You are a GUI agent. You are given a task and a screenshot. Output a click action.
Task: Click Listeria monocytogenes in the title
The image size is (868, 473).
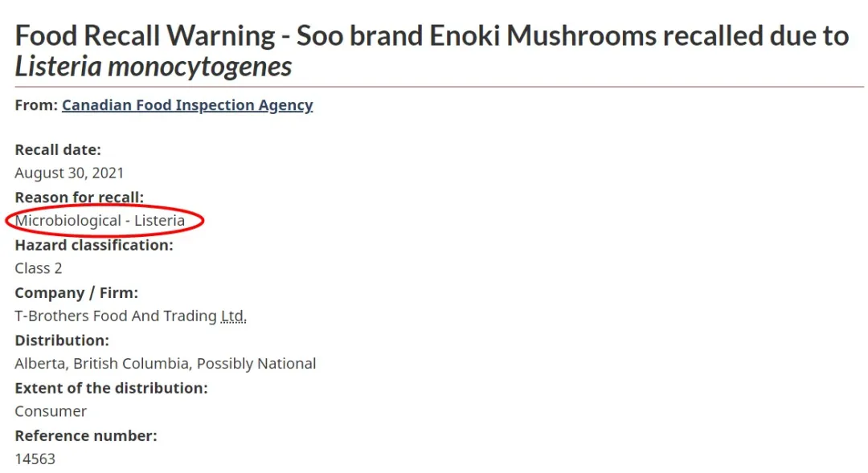[x=154, y=67]
